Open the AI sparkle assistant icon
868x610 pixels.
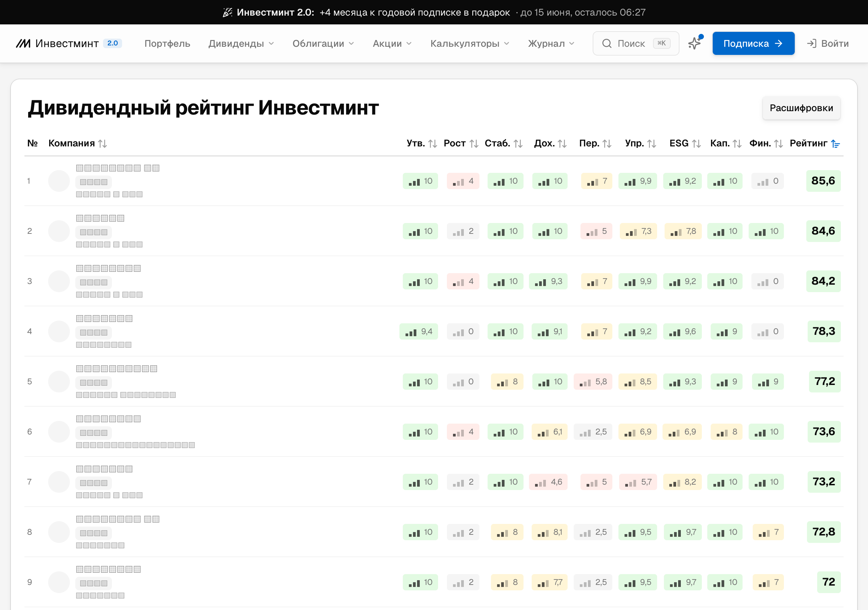pyautogui.click(x=695, y=43)
